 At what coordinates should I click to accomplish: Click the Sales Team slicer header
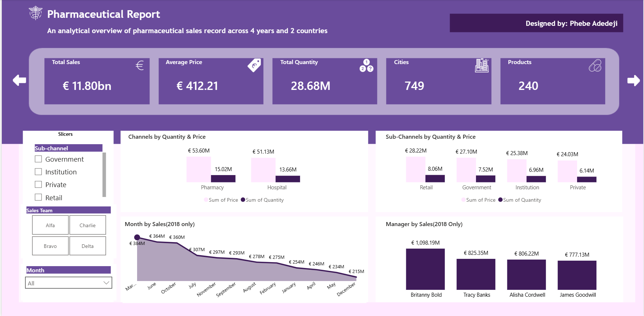[68, 210]
